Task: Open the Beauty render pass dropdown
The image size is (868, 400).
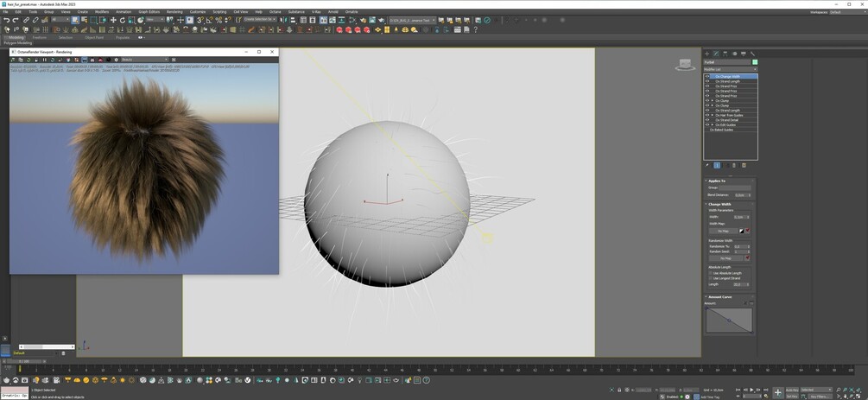Action: [x=144, y=60]
